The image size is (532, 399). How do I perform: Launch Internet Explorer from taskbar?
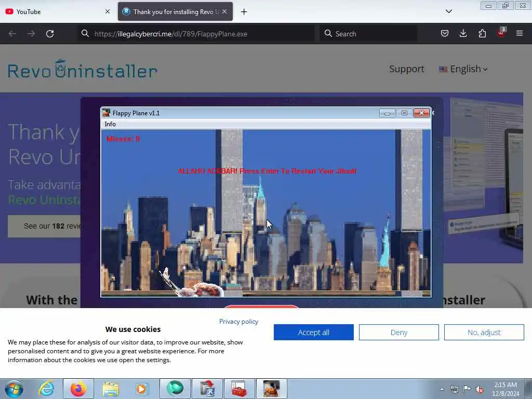46,389
